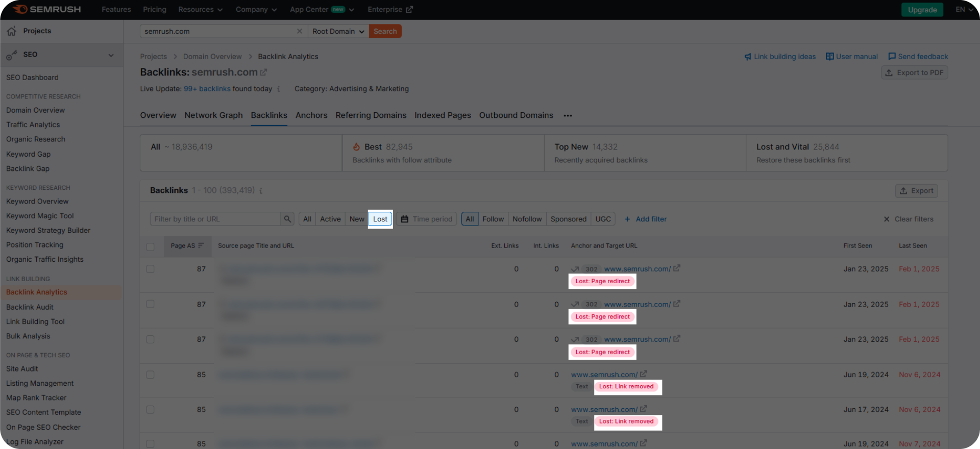
Task: Click the Upgrade button
Action: pos(922,10)
